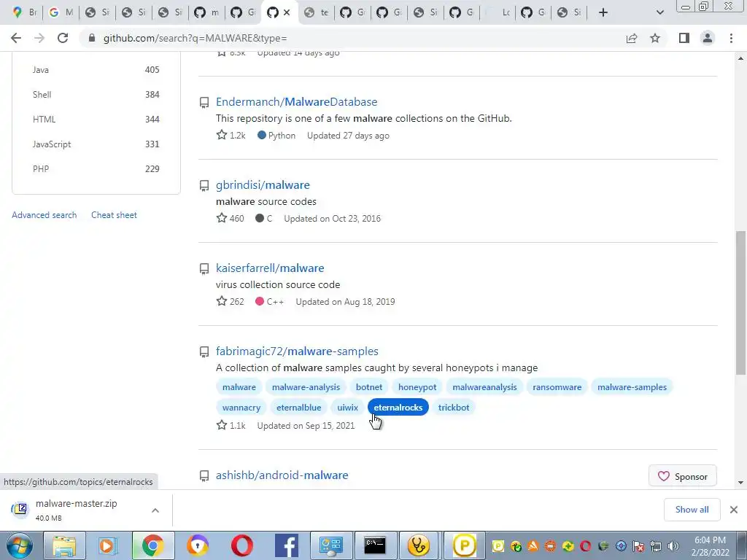Open the Advanced search link
The height and width of the screenshot is (560, 747).
[x=44, y=215]
